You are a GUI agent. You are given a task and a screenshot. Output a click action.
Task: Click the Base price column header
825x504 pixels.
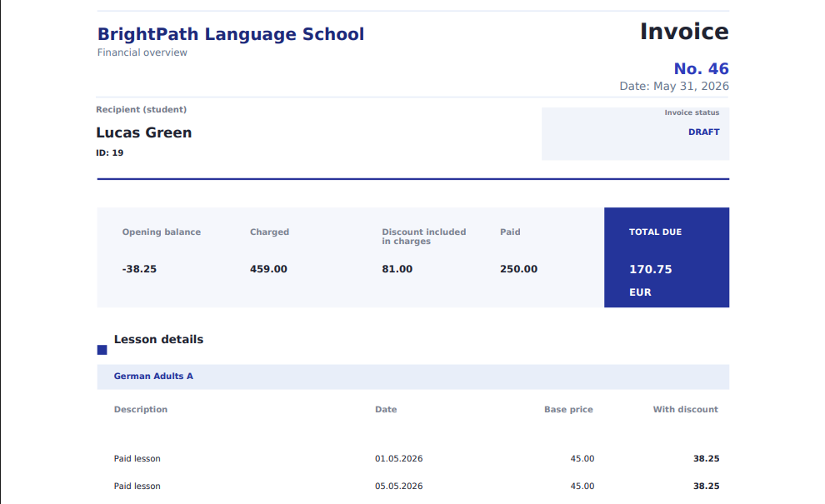(568, 409)
